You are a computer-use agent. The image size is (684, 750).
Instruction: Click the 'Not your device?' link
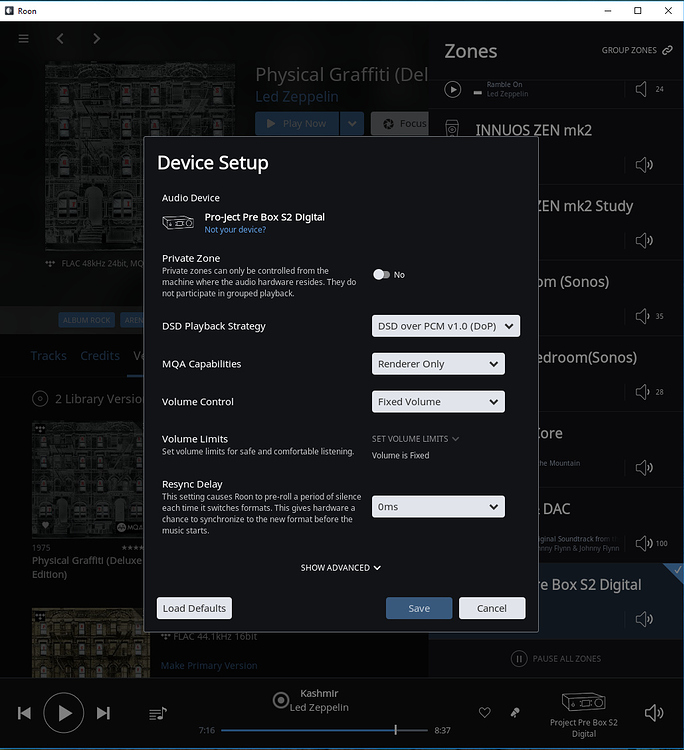[x=235, y=230]
